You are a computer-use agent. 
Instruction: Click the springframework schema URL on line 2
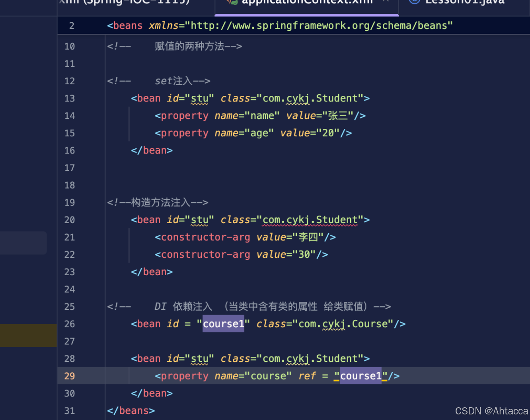point(319,26)
